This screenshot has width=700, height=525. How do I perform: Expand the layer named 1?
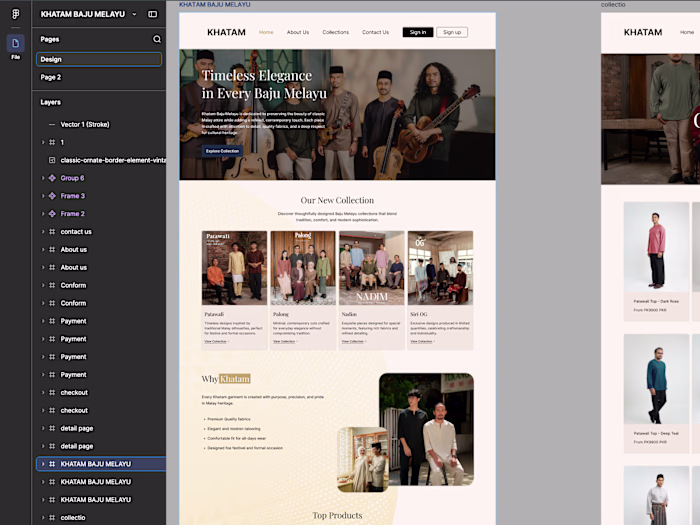pyautogui.click(x=43, y=142)
